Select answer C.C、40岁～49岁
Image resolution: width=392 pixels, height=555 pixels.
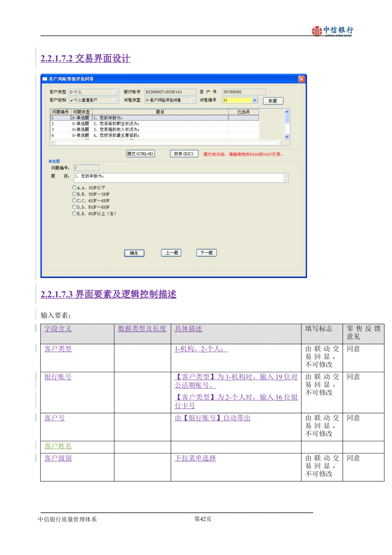click(73, 201)
